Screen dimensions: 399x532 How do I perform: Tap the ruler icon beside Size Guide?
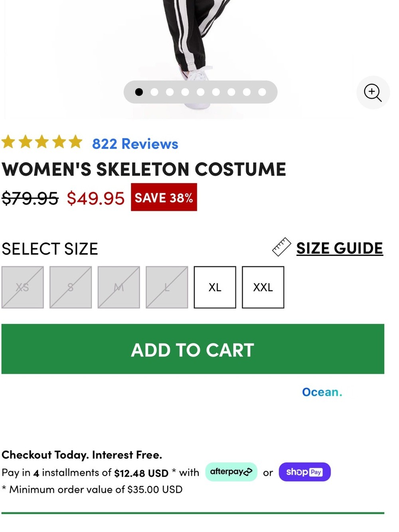pos(281,247)
